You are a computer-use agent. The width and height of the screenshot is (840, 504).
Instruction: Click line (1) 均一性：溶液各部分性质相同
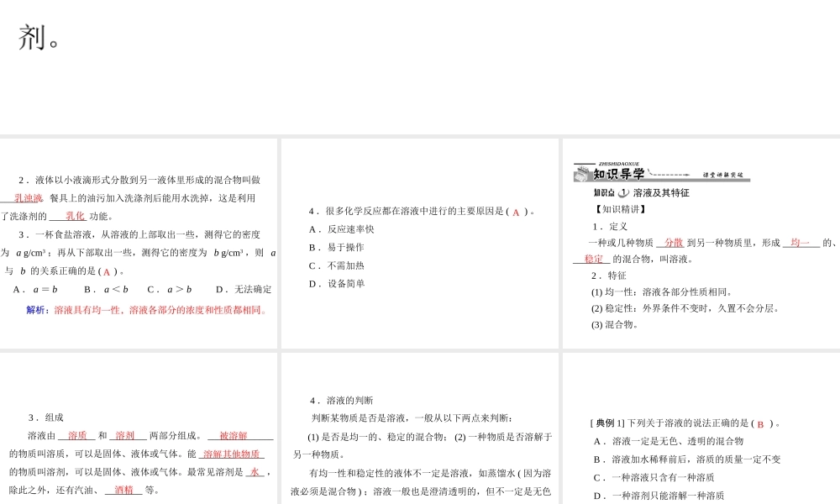(x=662, y=292)
